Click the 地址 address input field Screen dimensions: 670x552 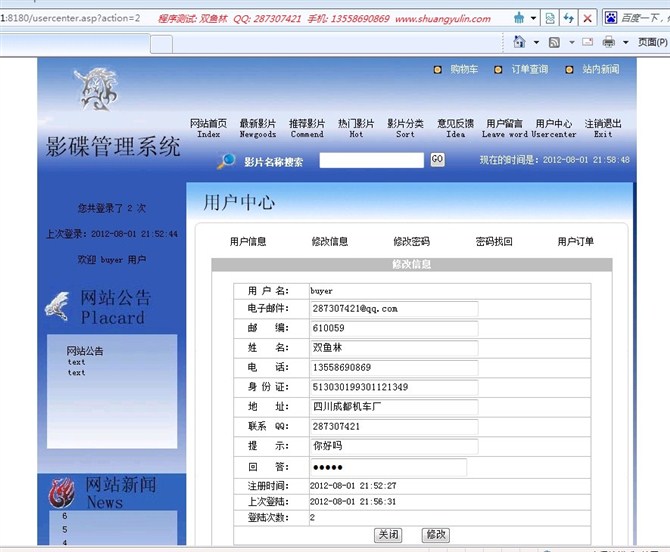tap(394, 407)
